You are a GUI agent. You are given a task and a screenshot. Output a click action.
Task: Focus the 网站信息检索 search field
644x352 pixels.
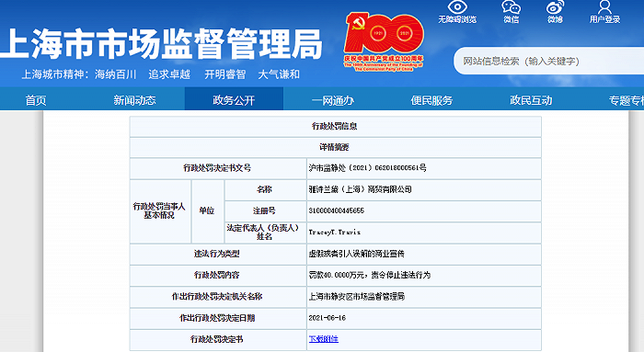coord(549,62)
